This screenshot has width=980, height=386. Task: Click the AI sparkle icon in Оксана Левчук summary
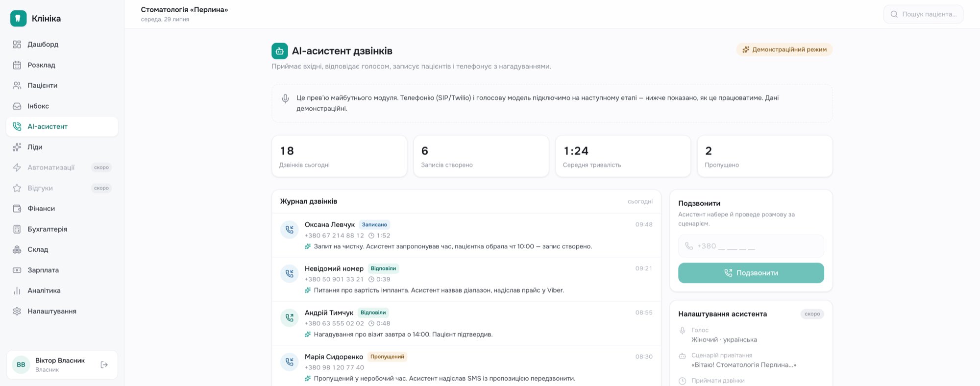pyautogui.click(x=308, y=246)
